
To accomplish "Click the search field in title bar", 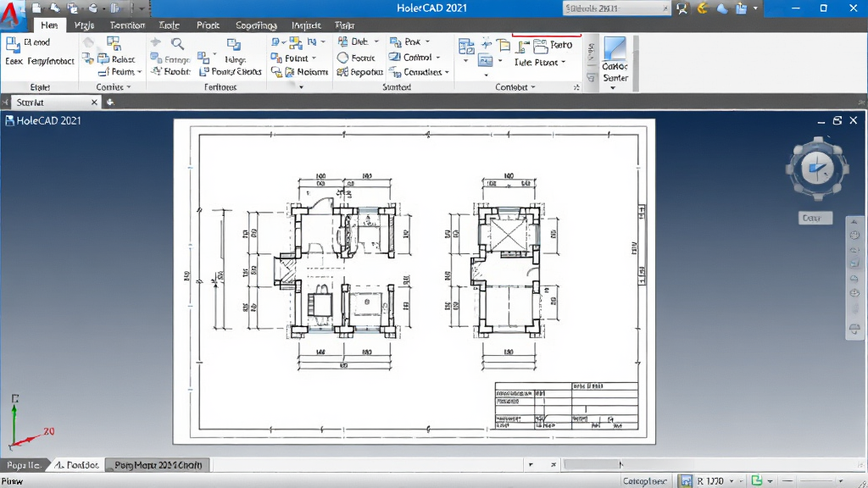I will pos(616,8).
